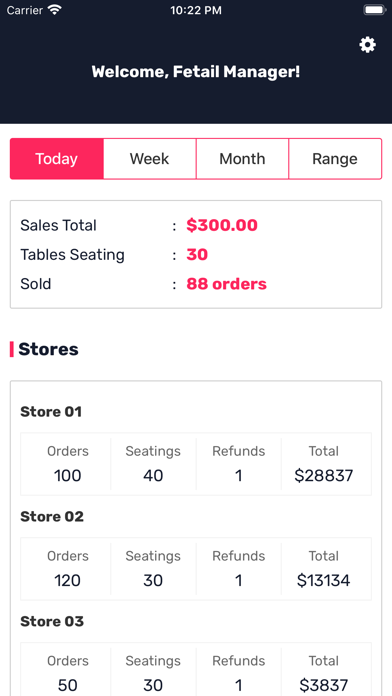Viewport: 392px width, 696px height.
Task: Open the Store 03 entry
Action: (52, 621)
